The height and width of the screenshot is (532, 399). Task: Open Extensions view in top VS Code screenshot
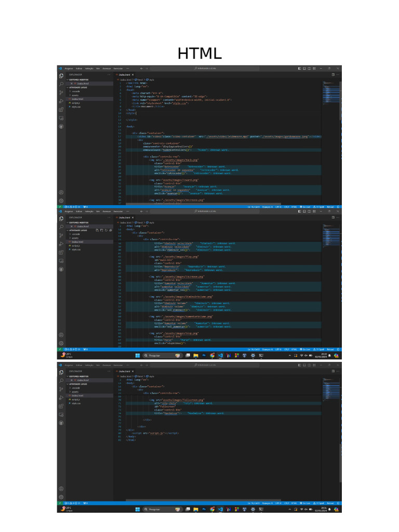click(61, 109)
